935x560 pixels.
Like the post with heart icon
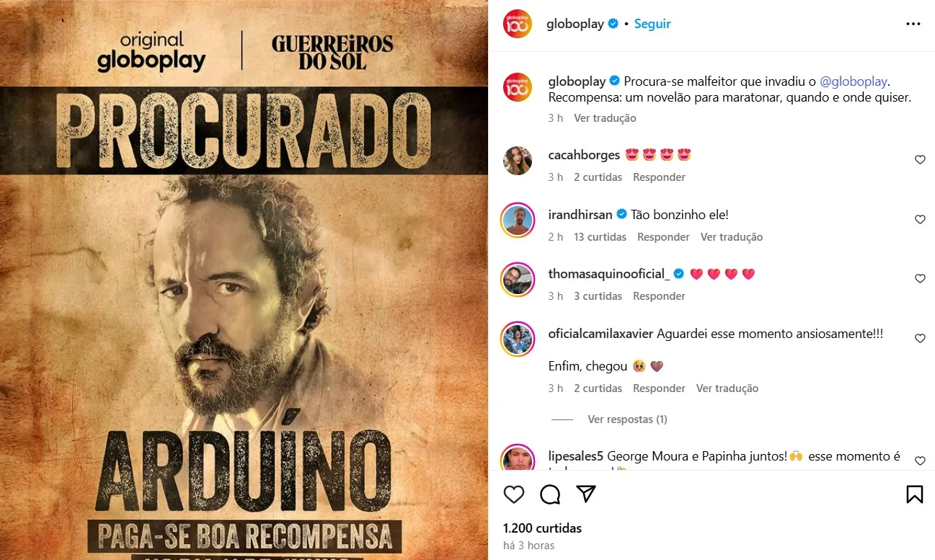click(x=513, y=494)
